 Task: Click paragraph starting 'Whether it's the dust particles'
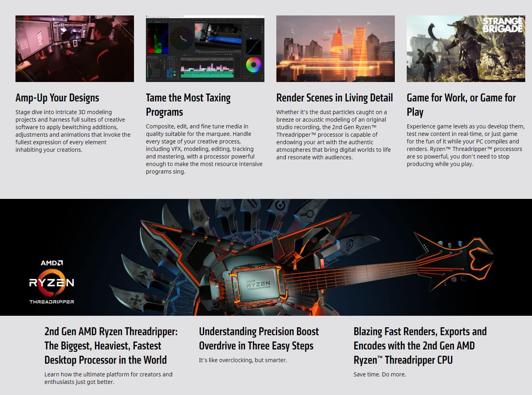(333, 135)
